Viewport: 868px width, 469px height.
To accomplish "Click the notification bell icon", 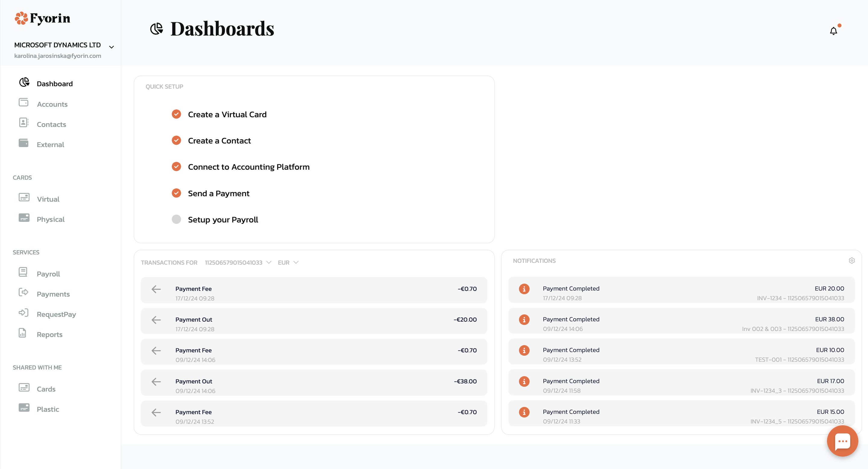I will point(833,31).
